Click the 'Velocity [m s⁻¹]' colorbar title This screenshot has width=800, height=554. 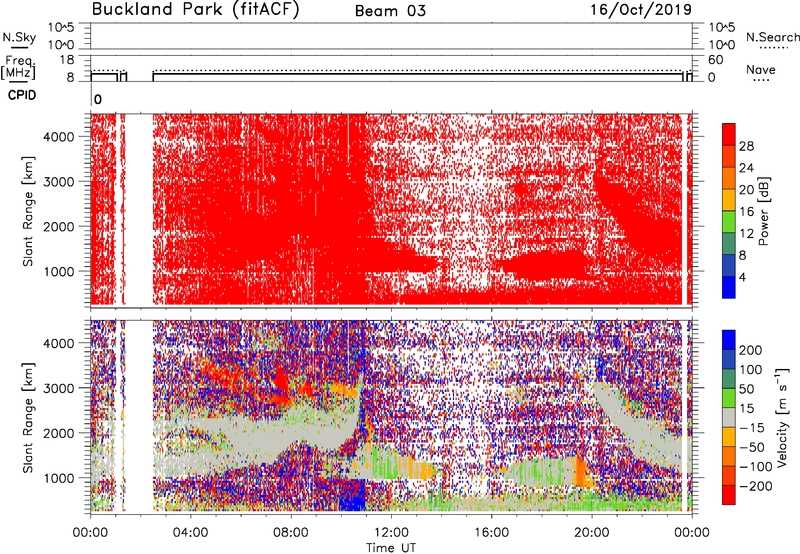[782, 417]
